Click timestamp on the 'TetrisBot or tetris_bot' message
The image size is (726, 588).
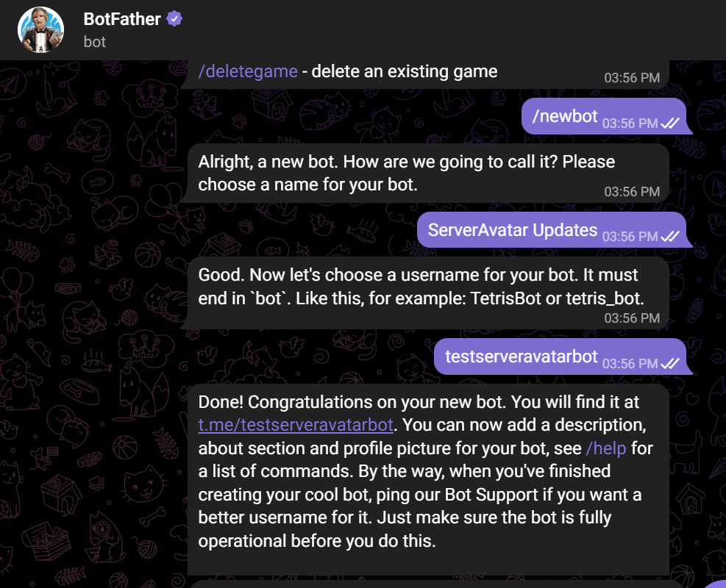point(632,318)
